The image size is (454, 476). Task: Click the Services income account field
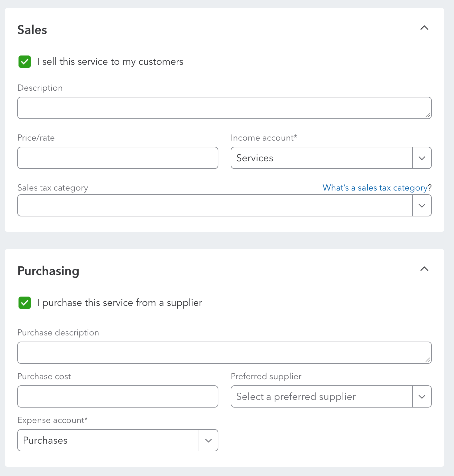(x=322, y=158)
